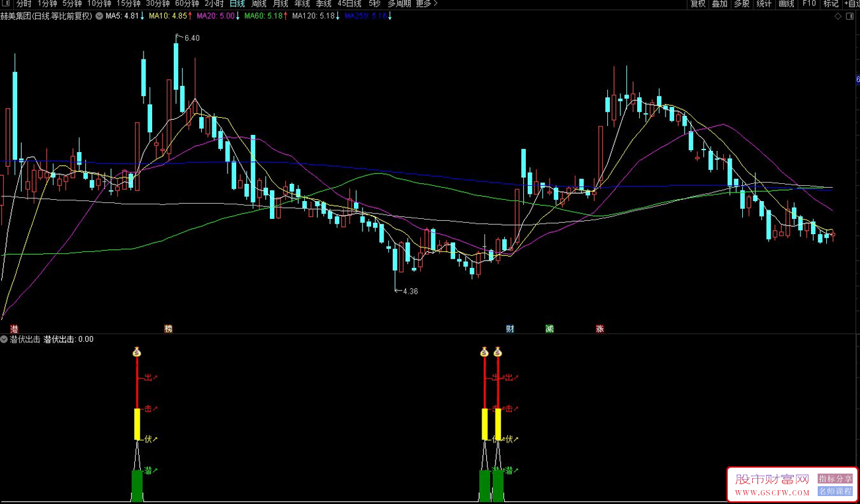Click the orange event marker above the indicator panel
The image size is (860, 504).
(x=168, y=329)
